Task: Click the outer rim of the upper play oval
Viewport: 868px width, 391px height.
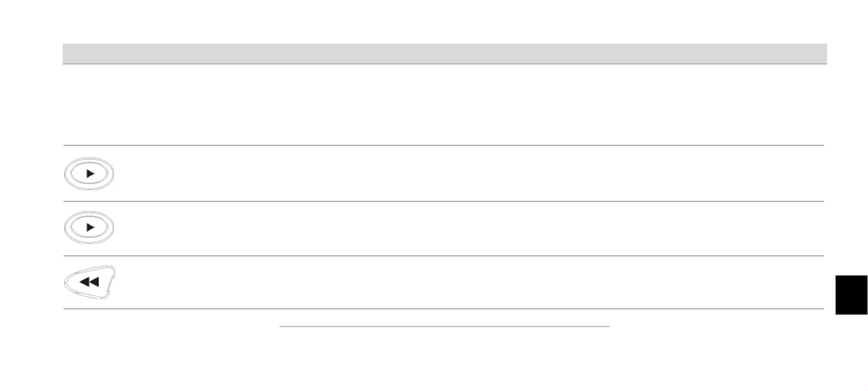Action: click(66, 174)
